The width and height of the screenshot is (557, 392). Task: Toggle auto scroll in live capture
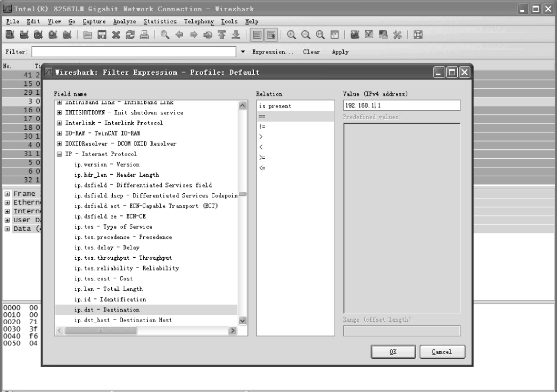click(271, 35)
